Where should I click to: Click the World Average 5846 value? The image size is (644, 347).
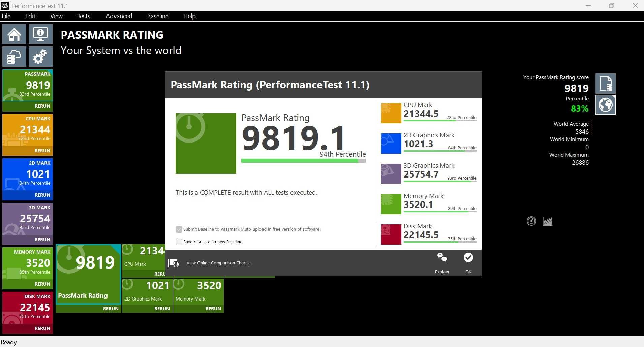(582, 132)
